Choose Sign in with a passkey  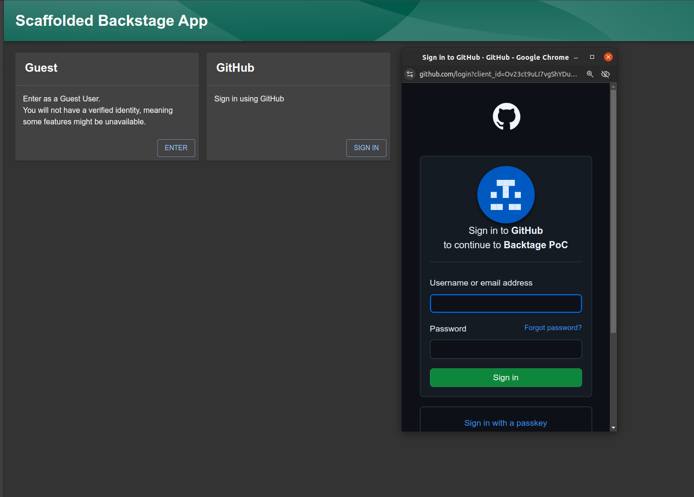point(506,423)
